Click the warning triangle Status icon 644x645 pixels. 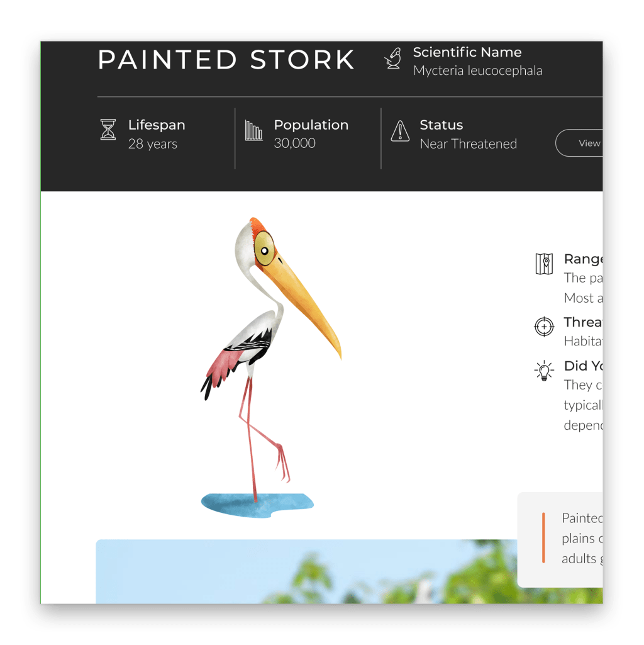[400, 131]
